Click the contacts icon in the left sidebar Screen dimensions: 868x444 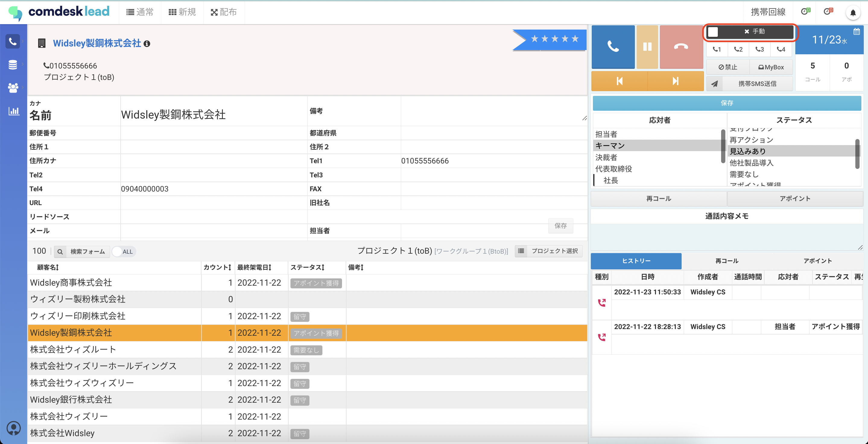(x=13, y=88)
